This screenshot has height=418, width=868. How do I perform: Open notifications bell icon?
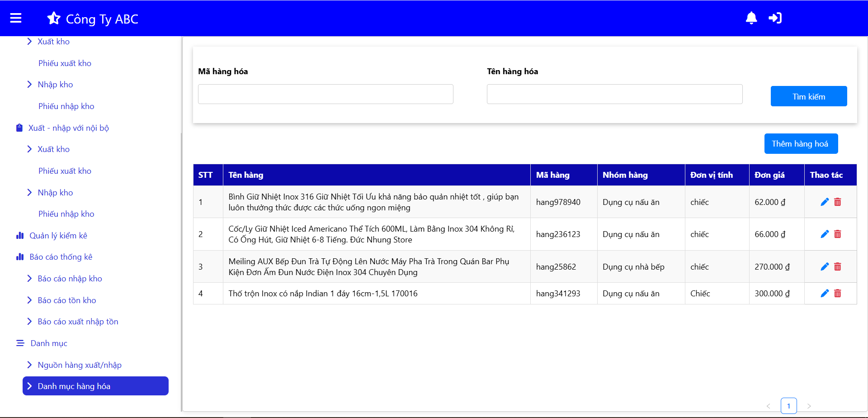[x=751, y=18]
